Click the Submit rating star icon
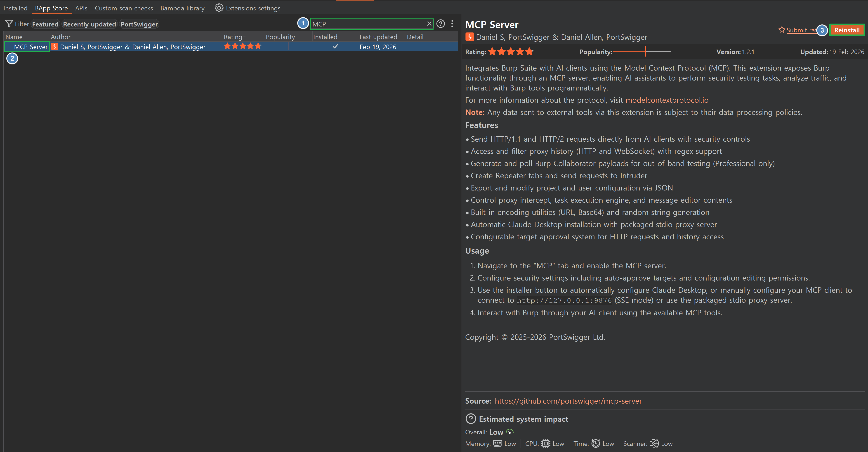The image size is (868, 452). tap(781, 30)
